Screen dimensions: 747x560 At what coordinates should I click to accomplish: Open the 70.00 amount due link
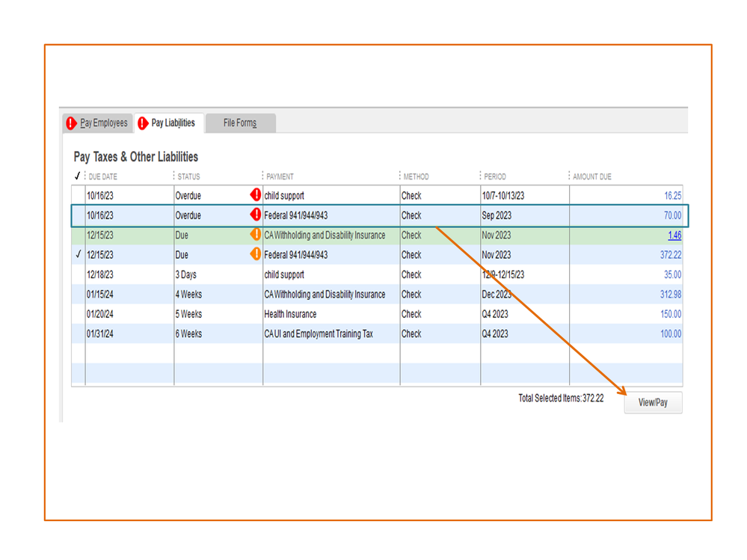click(x=672, y=215)
